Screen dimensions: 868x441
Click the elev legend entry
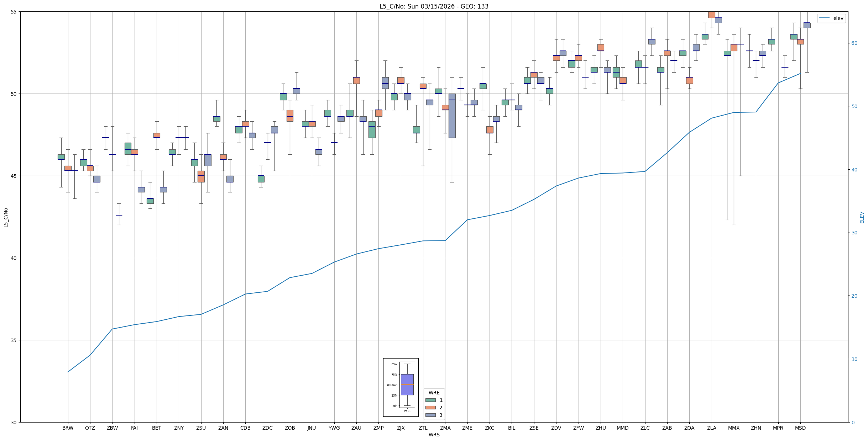pos(838,18)
